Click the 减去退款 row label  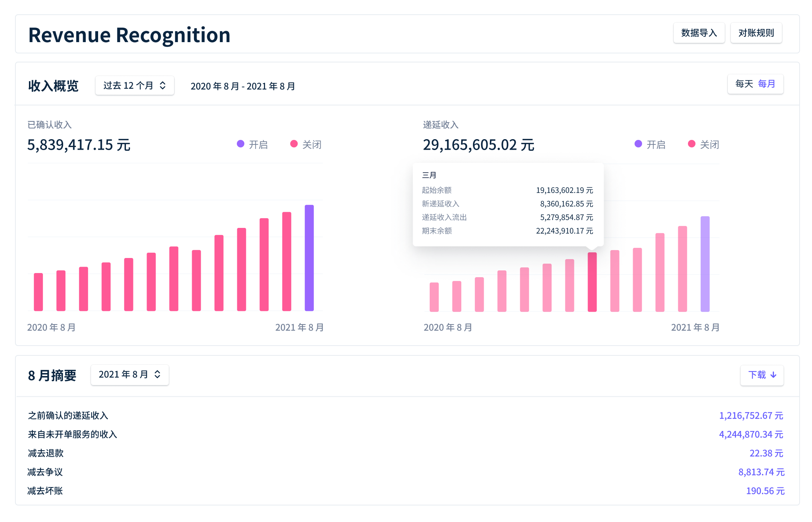[x=45, y=453]
